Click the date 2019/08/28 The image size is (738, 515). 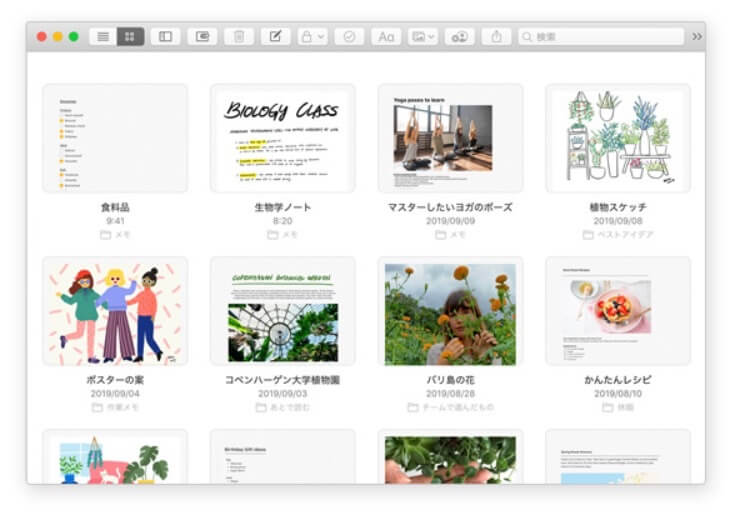450,394
